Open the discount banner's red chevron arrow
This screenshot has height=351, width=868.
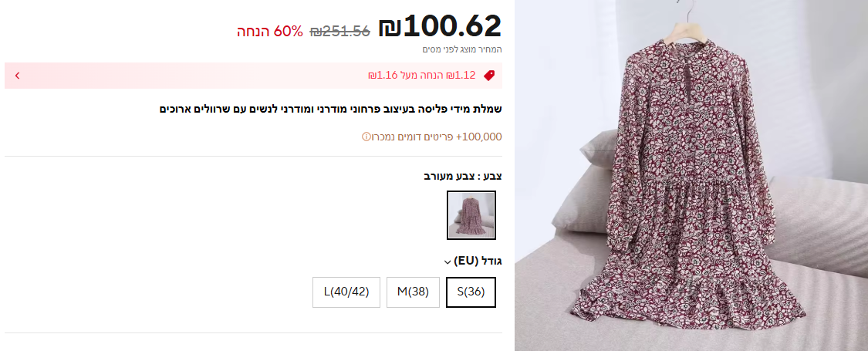click(x=18, y=76)
